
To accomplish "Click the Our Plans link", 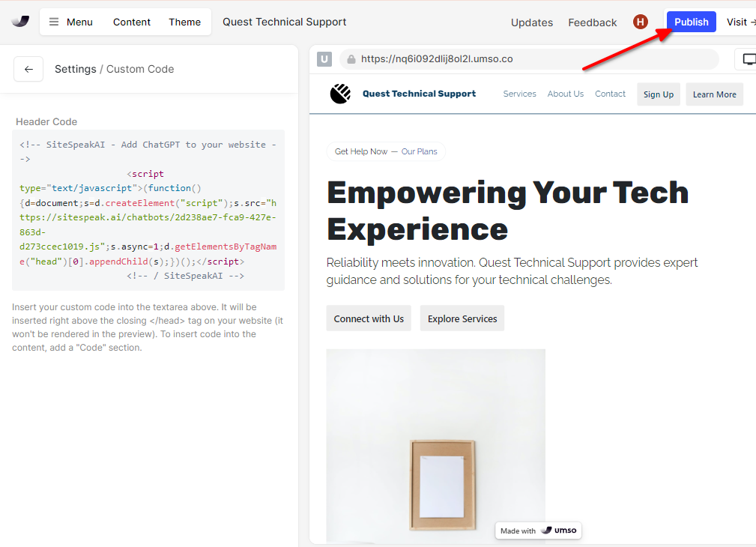I will (420, 151).
